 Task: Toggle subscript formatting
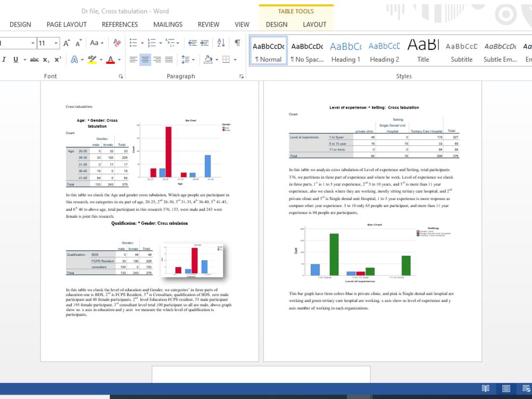tap(46, 60)
